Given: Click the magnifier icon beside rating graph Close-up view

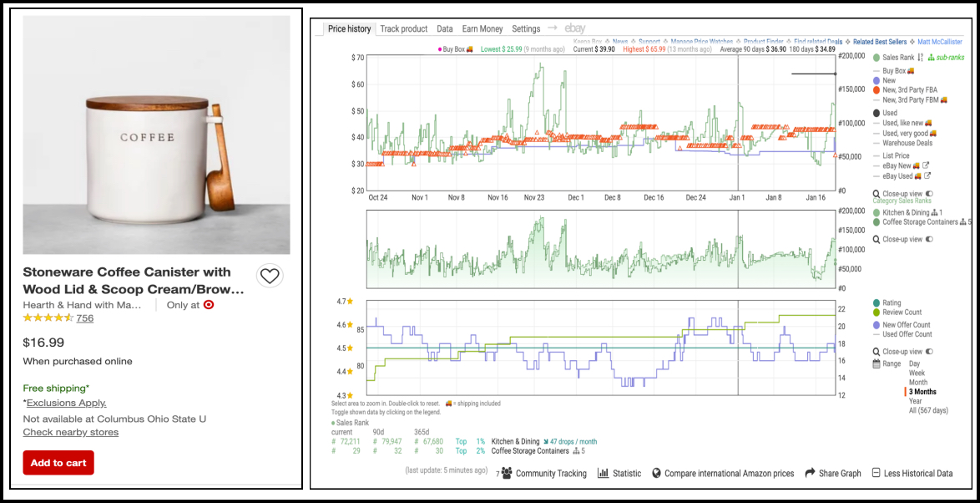Looking at the screenshot, I should (x=876, y=352).
